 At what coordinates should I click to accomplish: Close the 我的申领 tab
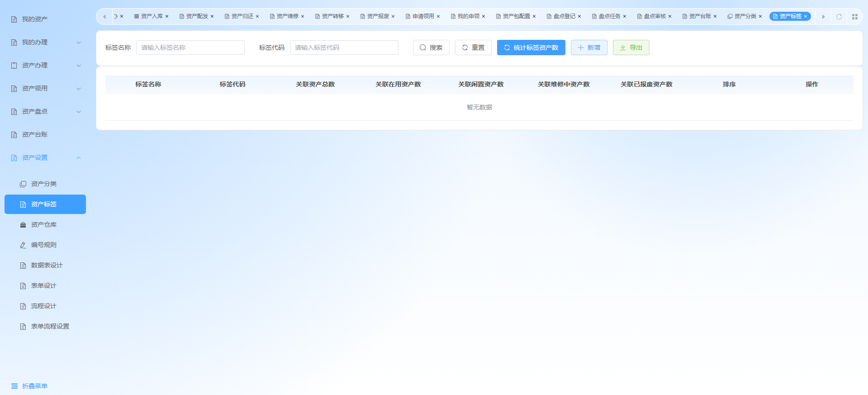tap(484, 16)
